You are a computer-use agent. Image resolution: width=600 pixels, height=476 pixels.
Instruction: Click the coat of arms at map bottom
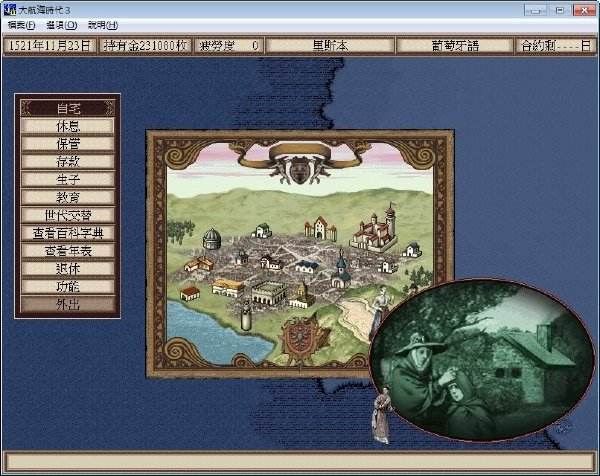pyautogui.click(x=303, y=338)
